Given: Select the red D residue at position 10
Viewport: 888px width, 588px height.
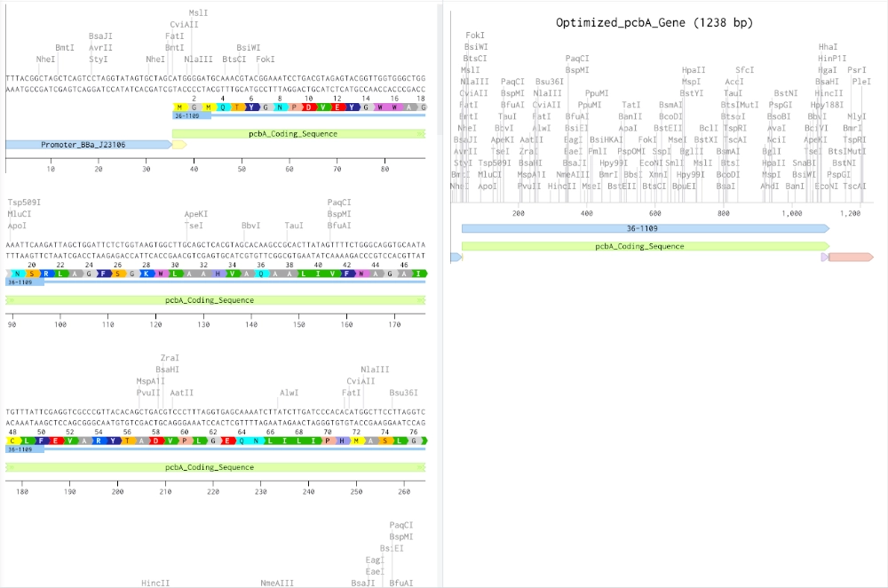Looking at the screenshot, I should [x=308, y=107].
